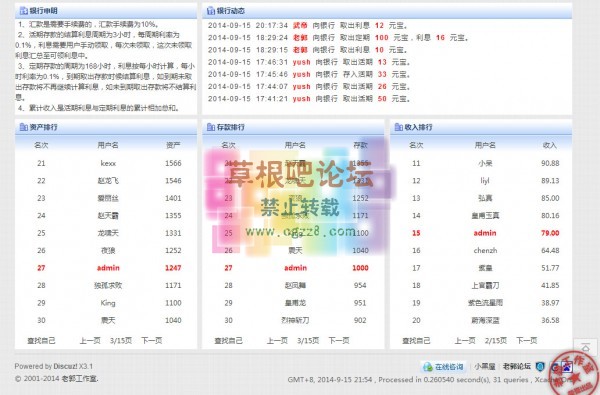Screen dimensions: 600x395
Task: Click 查找自己 in the 收入排行 panel
Action: 416,340
